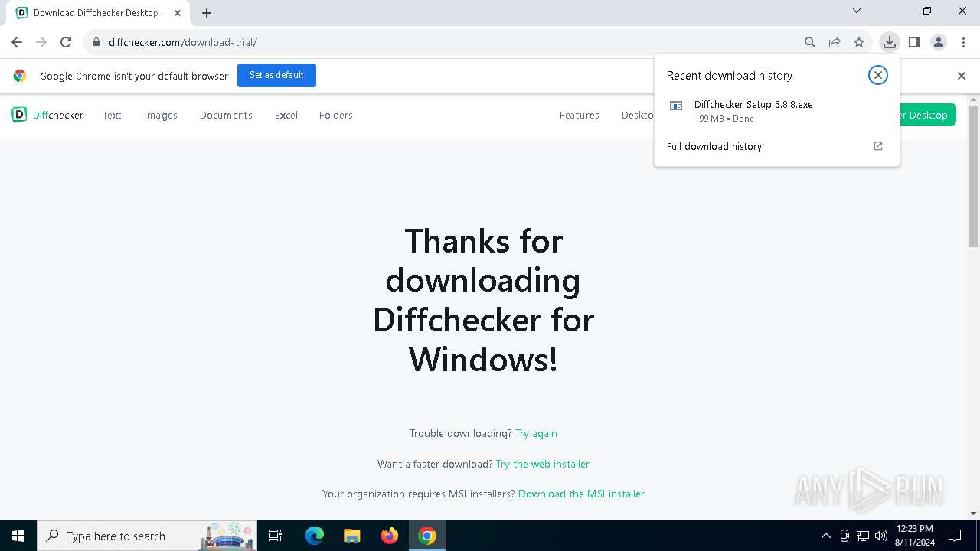Click the Chrome taskbar icon
Viewport: 980px width, 551px height.
[427, 536]
